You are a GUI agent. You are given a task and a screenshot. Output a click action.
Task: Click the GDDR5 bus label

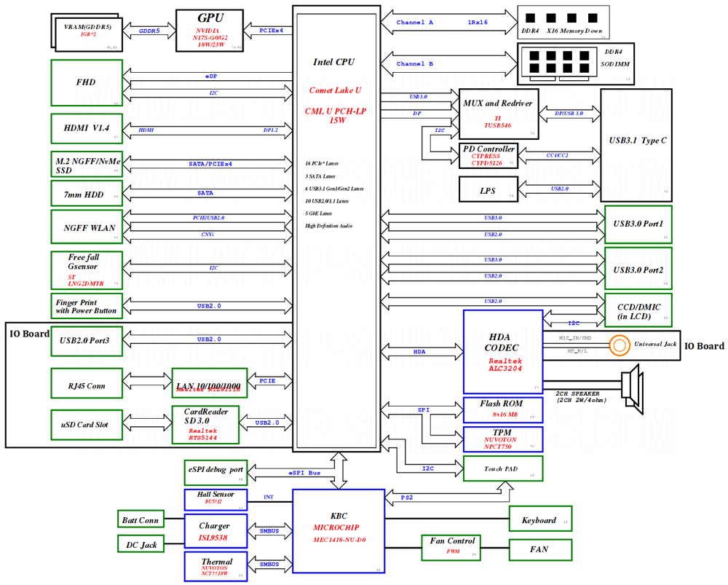tap(149, 31)
